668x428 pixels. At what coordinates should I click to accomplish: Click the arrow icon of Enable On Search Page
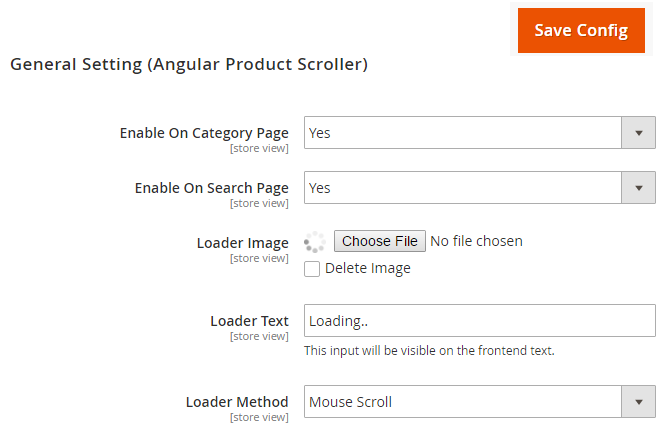pos(638,188)
